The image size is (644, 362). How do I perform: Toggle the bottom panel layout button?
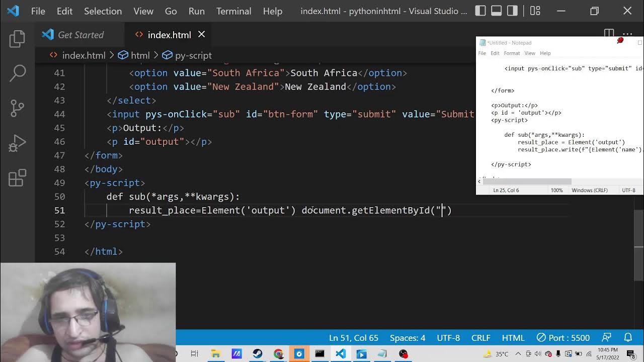point(497,11)
